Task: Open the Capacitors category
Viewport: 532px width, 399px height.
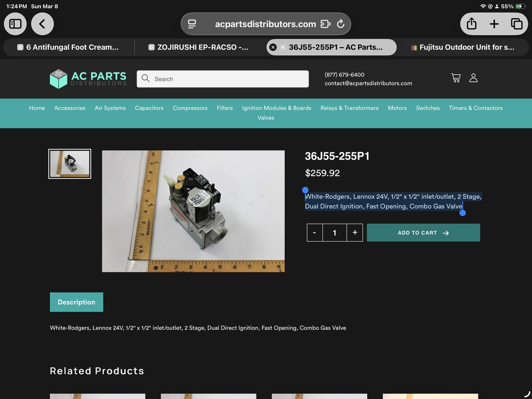Action: (149, 108)
